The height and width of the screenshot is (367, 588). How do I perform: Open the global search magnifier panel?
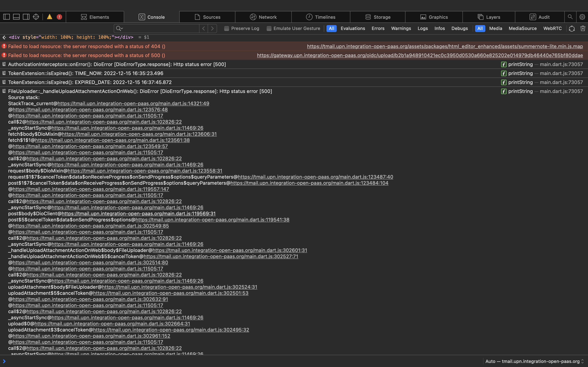[570, 17]
